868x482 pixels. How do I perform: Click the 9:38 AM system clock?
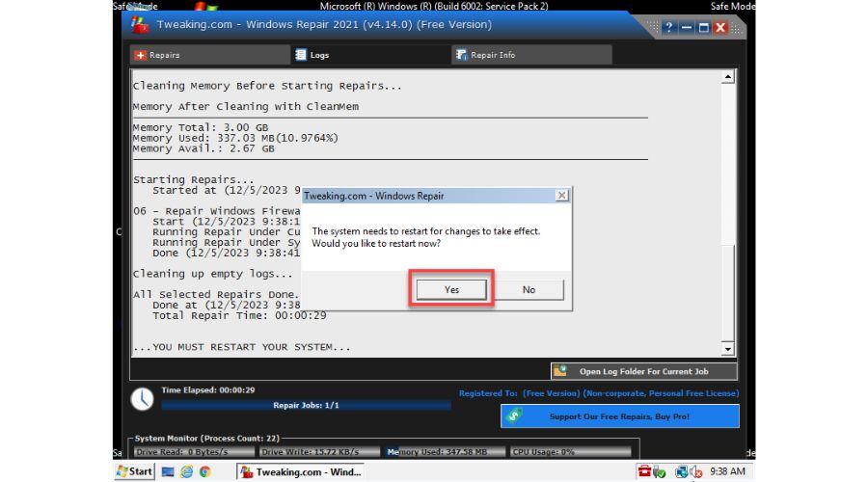(727, 471)
